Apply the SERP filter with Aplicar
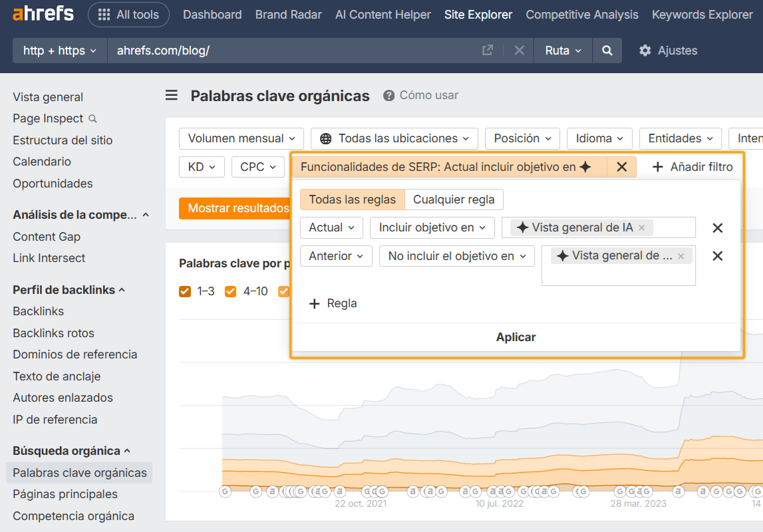This screenshot has height=532, width=763. [516, 337]
